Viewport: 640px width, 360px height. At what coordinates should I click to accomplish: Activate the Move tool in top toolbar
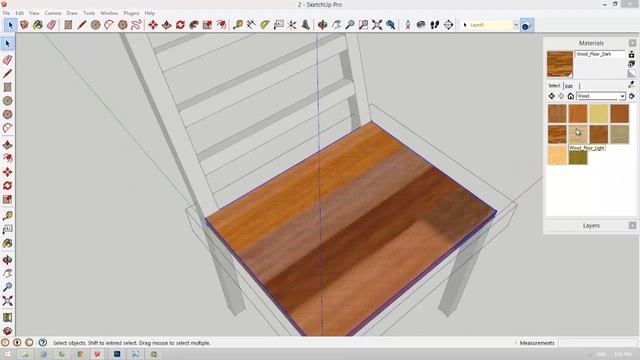point(153,25)
